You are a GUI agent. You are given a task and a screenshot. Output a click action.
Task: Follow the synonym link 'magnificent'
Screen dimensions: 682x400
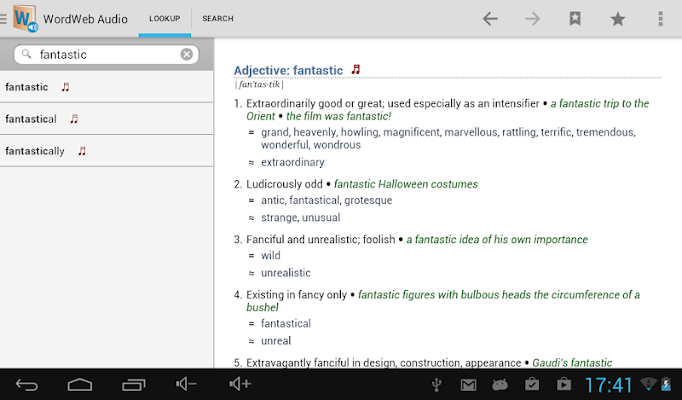coord(411,132)
